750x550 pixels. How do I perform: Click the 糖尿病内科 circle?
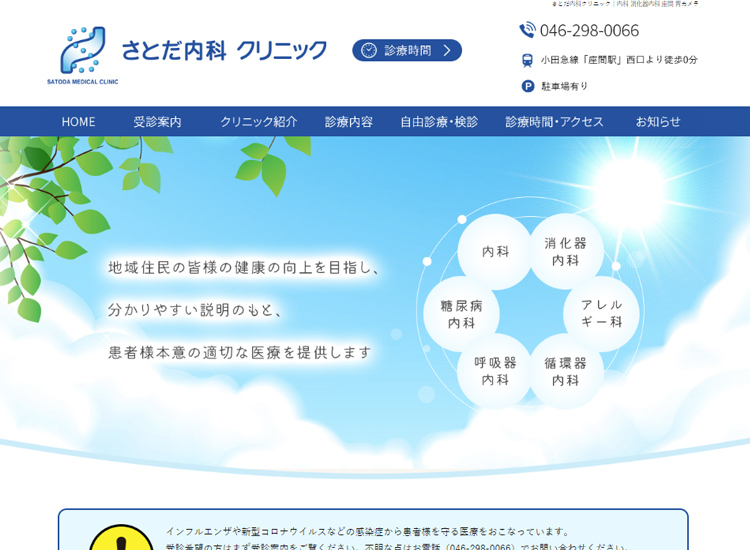pyautogui.click(x=461, y=313)
